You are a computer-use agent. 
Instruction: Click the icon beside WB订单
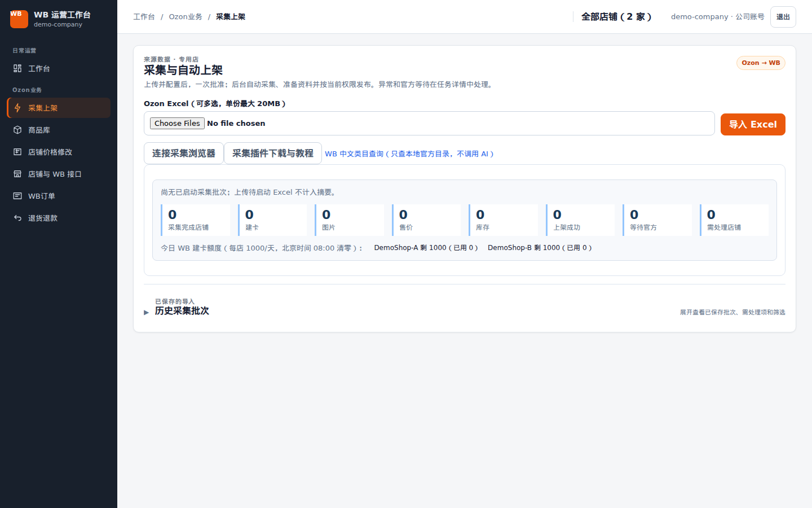17,196
